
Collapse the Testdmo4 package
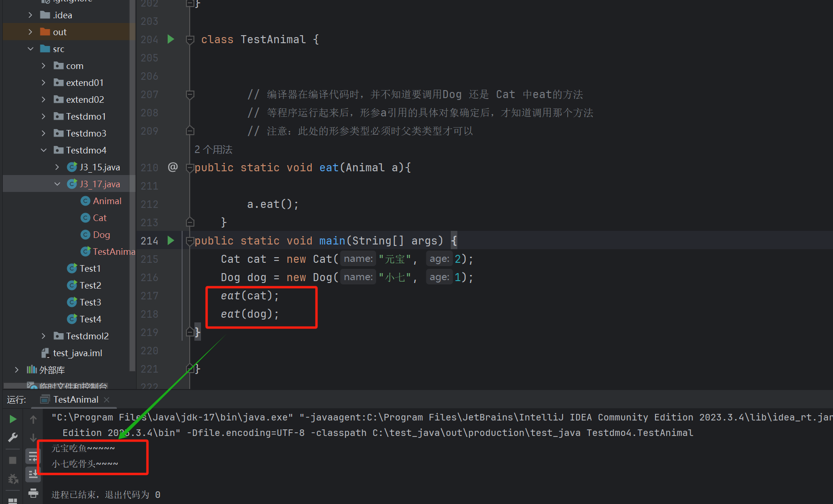click(x=43, y=150)
